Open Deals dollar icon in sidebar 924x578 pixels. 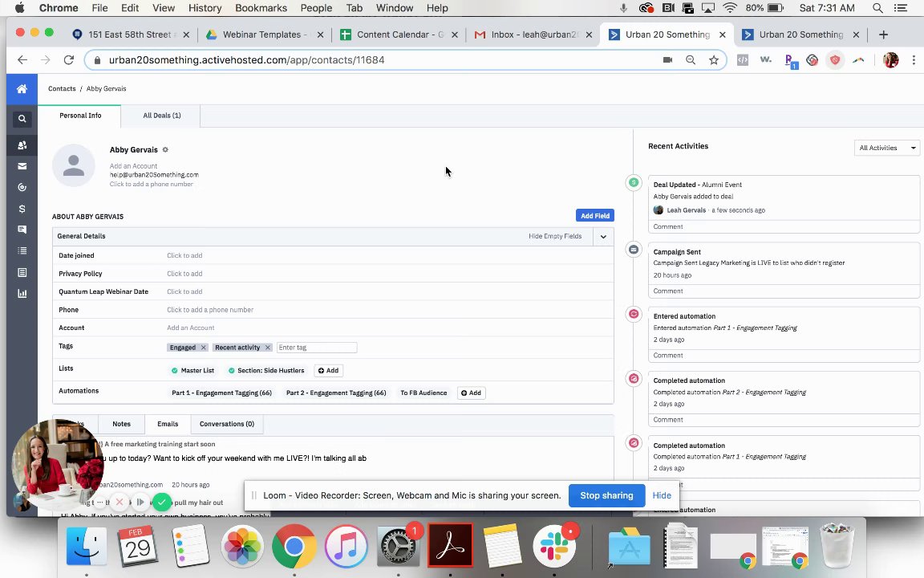[x=22, y=209]
